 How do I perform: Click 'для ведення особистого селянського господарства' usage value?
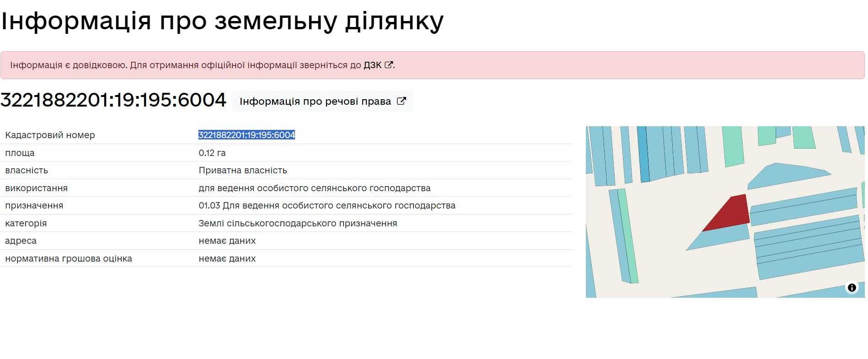tap(315, 188)
